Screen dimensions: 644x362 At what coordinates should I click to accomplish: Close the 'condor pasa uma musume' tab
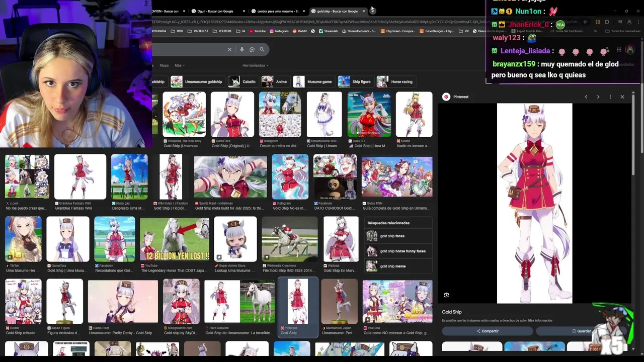304,11
